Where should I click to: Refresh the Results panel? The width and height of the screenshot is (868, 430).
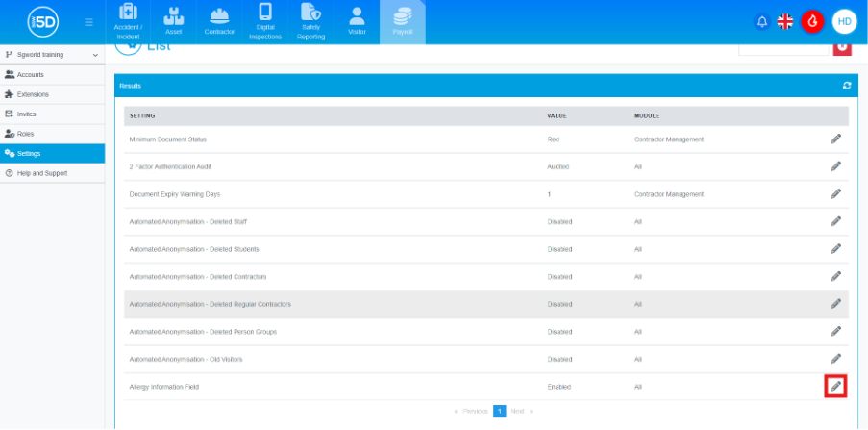(847, 86)
